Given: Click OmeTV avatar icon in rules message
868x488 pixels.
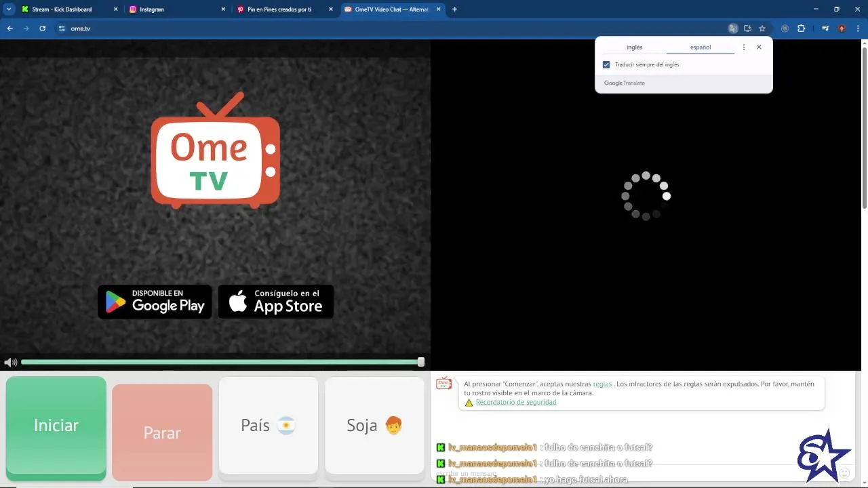Looking at the screenshot, I should click(x=443, y=384).
